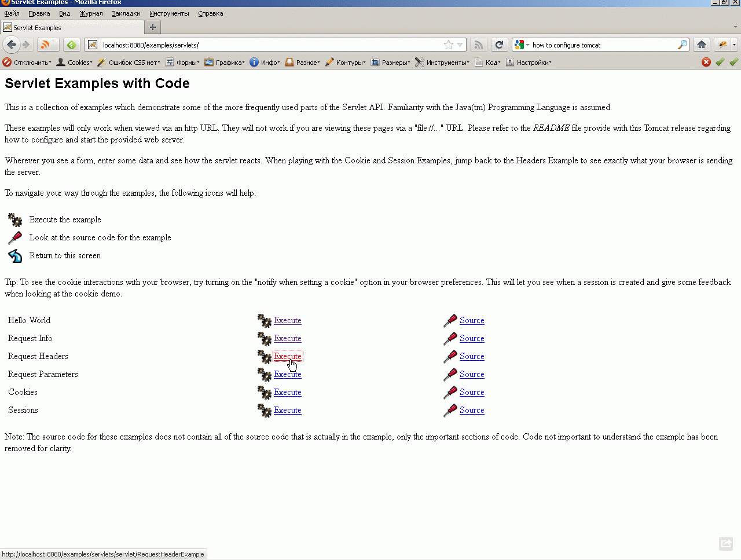This screenshot has height=560, width=741.
Task: Expand the Разное dropdown
Action: click(x=303, y=62)
